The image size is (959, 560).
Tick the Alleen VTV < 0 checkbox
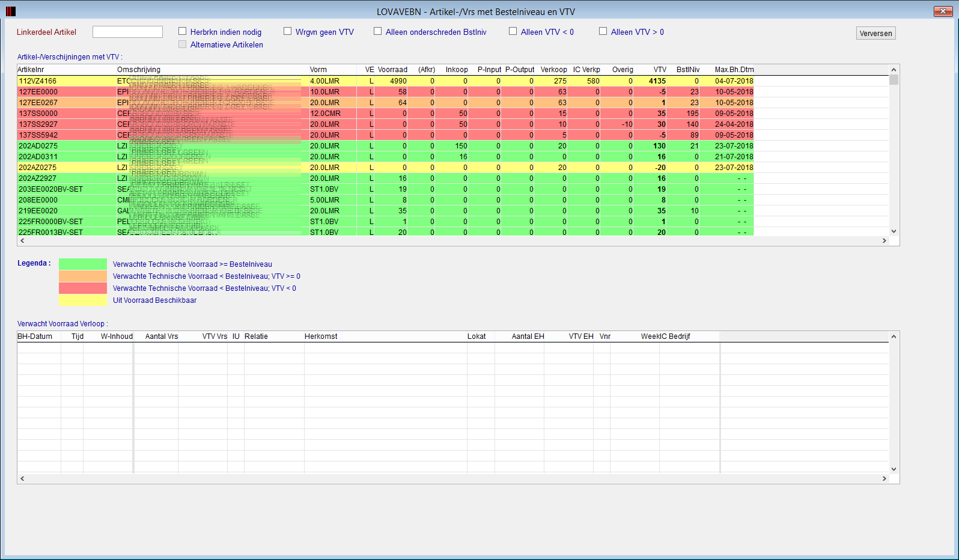[513, 31]
